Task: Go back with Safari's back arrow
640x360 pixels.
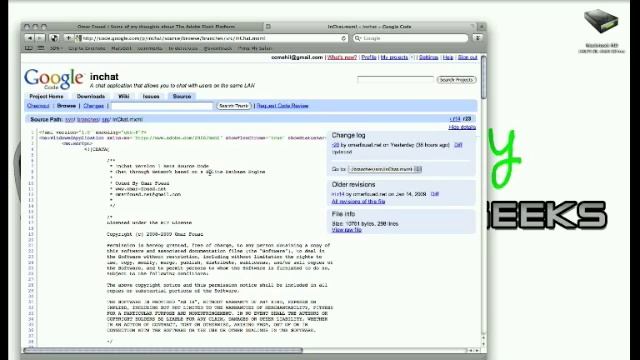Action: (29, 38)
